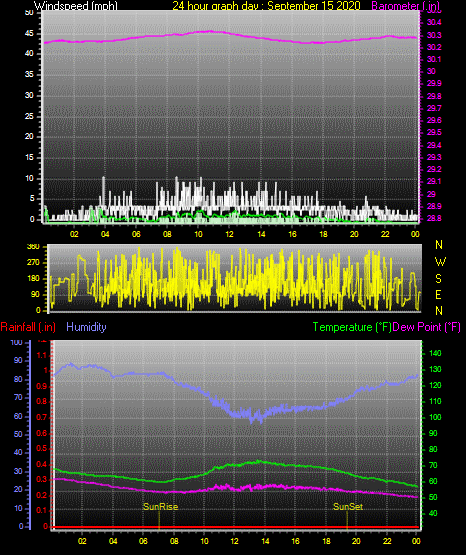Click hour 08 under the humidity graph

click(174, 541)
